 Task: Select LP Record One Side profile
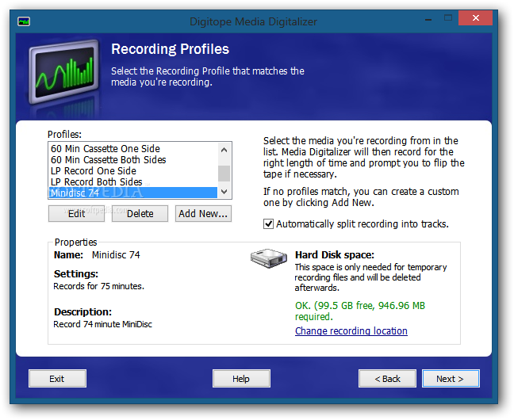133,171
